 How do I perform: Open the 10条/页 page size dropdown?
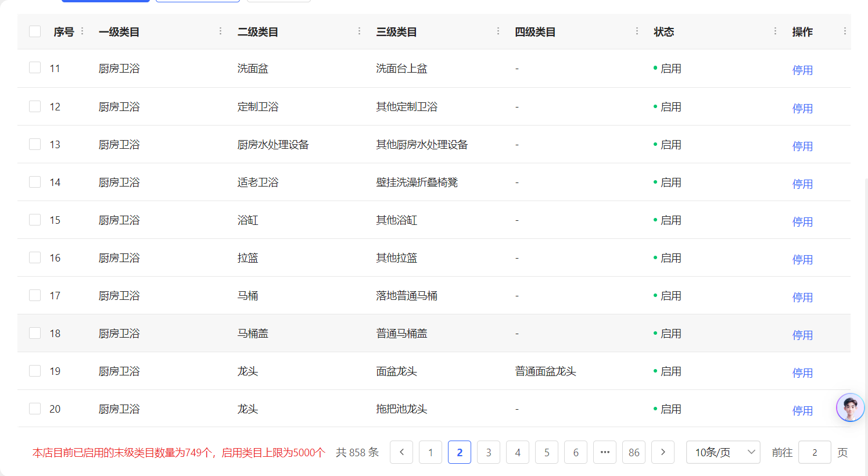pyautogui.click(x=723, y=452)
